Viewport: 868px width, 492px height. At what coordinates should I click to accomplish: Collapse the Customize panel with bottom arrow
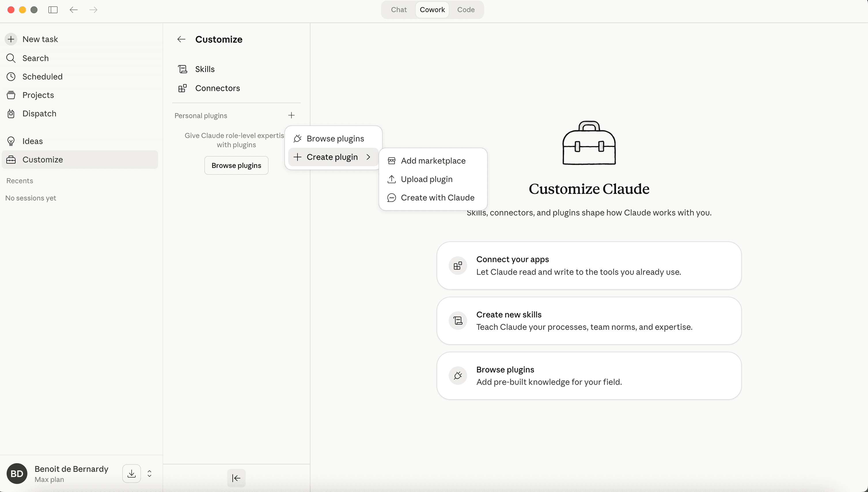tap(236, 478)
